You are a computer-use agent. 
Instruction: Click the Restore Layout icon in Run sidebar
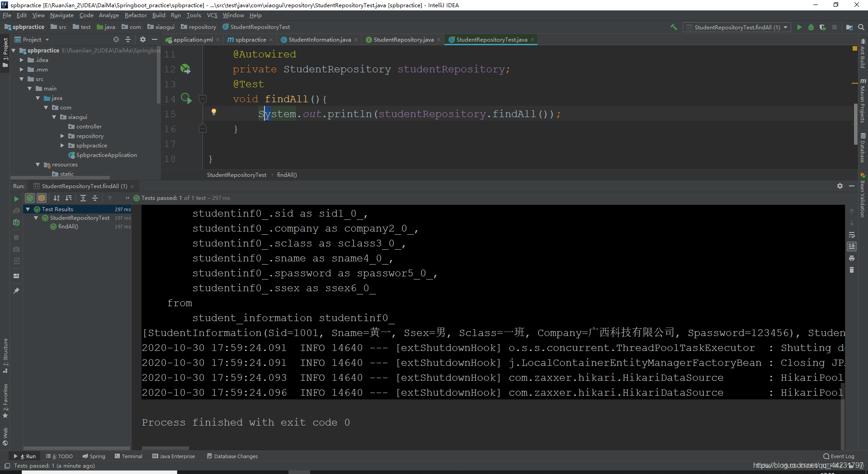click(x=16, y=275)
